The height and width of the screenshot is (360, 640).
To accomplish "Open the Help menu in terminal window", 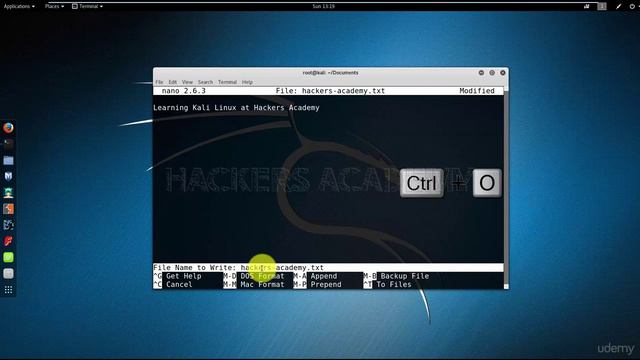I will 247,82.
